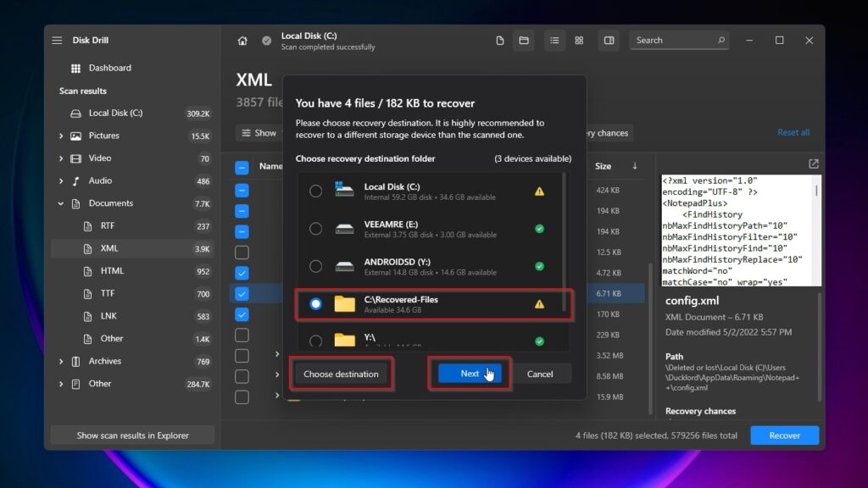This screenshot has height=488, width=868.
Task: Click the blue Recover button
Action: 784,435
